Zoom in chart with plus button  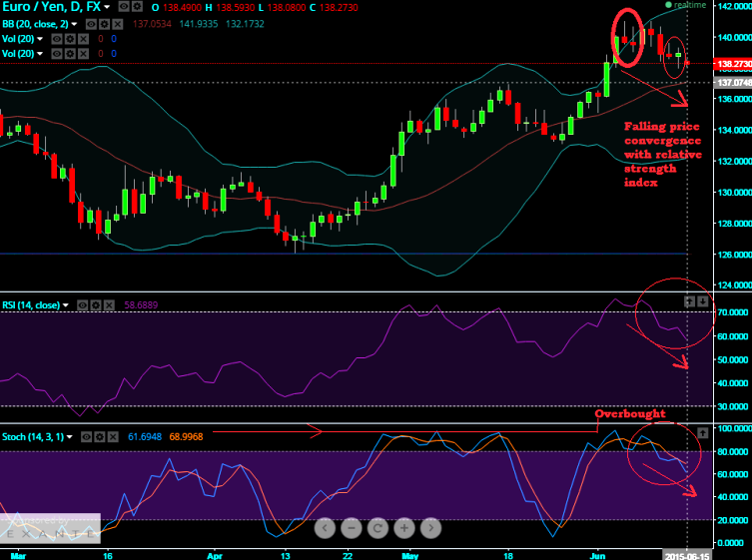[x=403, y=527]
